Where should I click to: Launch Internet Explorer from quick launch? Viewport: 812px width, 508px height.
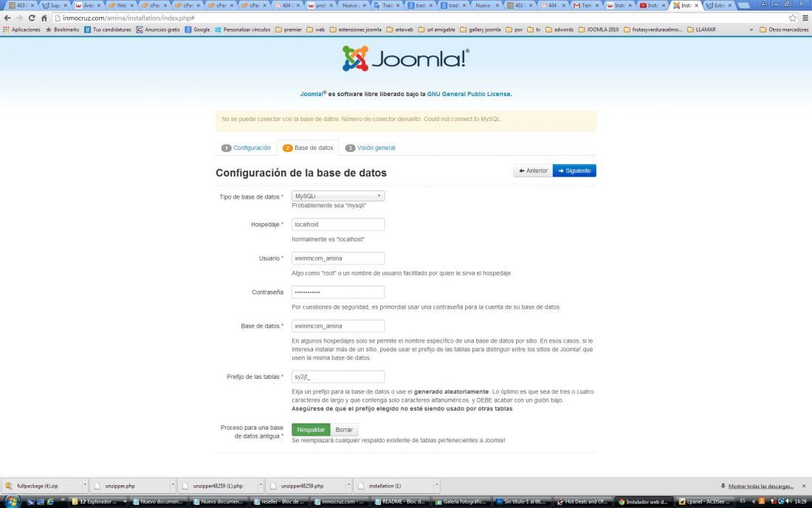coord(50,501)
